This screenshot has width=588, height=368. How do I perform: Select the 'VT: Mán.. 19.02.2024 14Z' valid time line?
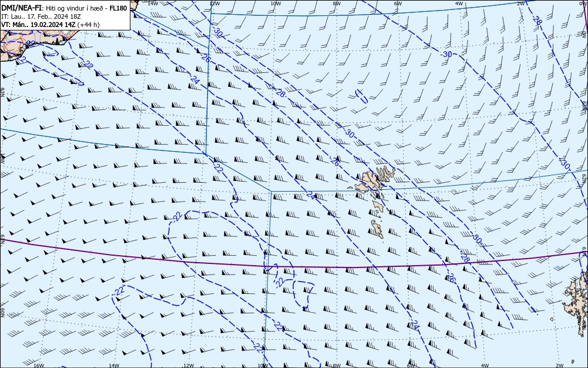point(38,25)
